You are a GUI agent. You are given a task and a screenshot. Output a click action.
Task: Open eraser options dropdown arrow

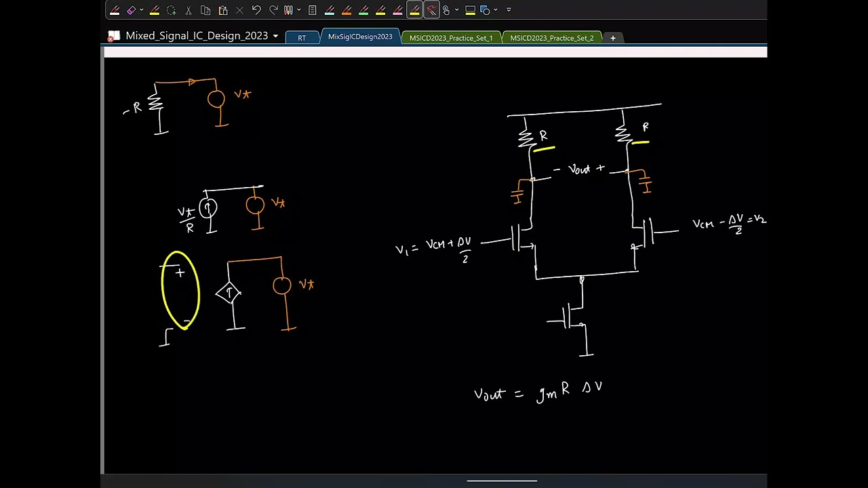[x=141, y=10]
